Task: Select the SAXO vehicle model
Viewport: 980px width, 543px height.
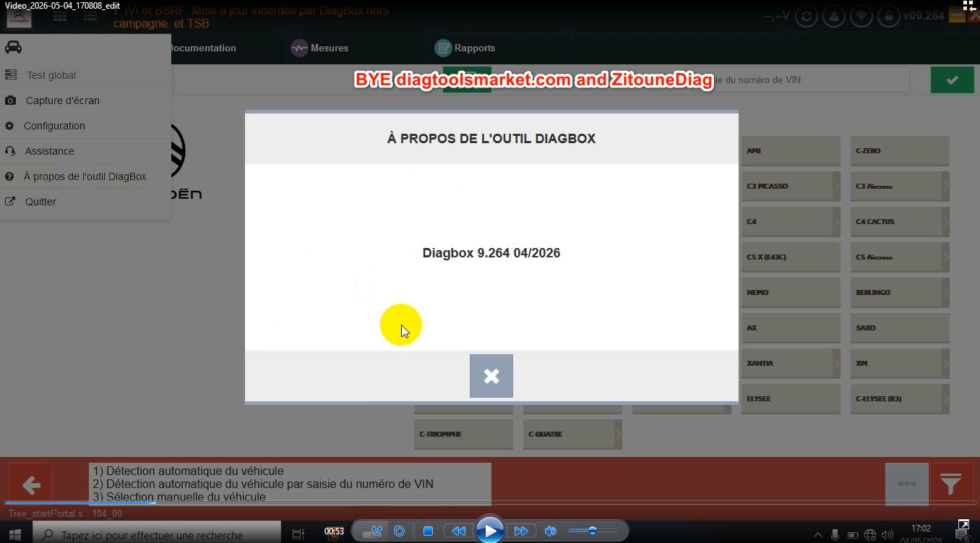Action: [899, 328]
